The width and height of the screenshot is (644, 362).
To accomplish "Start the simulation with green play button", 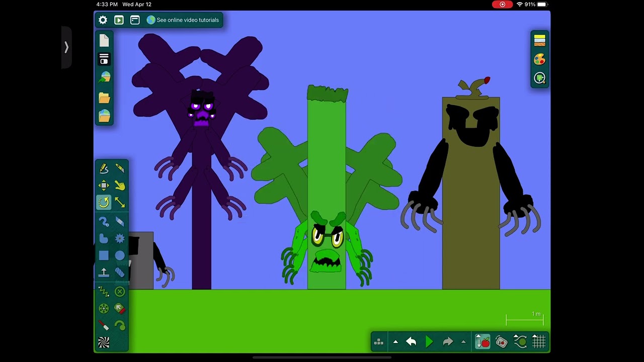I will (429, 342).
